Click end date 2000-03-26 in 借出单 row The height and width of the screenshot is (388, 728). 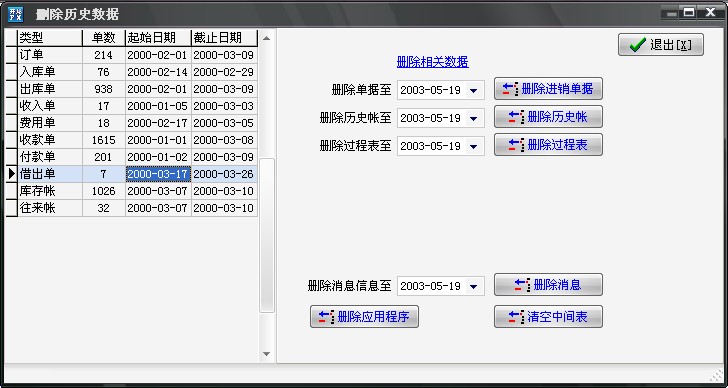pyautogui.click(x=224, y=174)
